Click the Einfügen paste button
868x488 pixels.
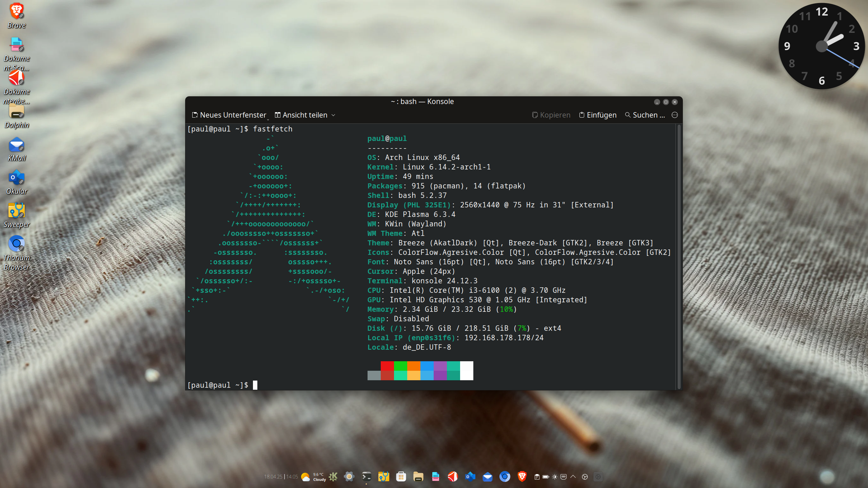click(x=598, y=115)
